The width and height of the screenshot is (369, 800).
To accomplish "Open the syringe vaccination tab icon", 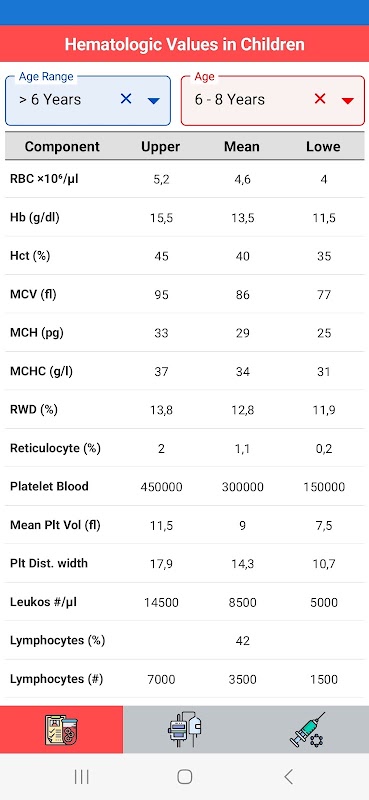I will click(308, 730).
